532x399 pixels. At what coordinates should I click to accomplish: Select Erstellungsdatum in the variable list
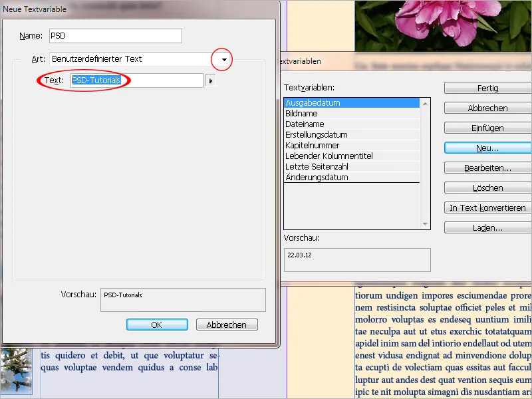[x=352, y=135]
